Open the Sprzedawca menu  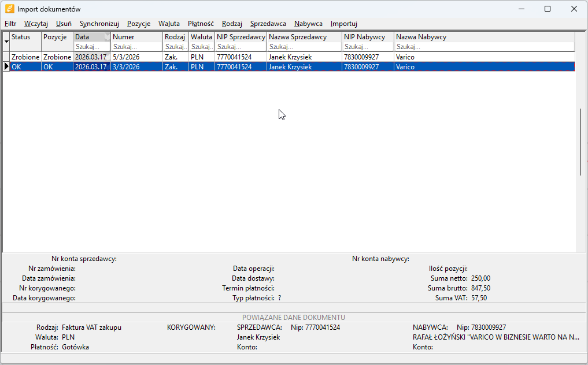[x=268, y=24]
